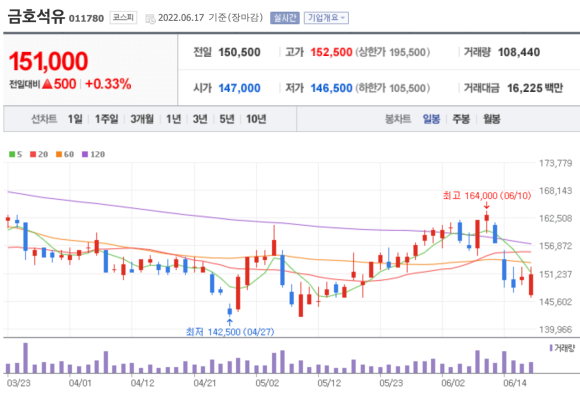Select the 5년 line chart tab
580x393 pixels.
click(227, 119)
